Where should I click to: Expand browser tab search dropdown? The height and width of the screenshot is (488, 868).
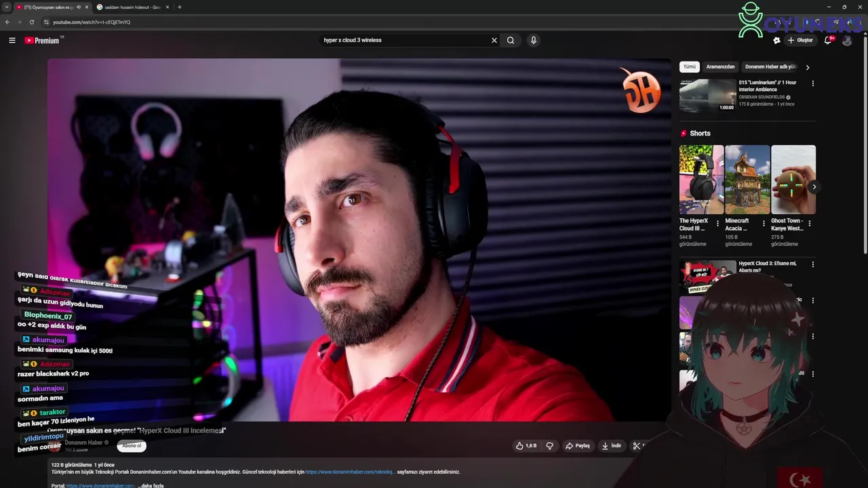pyautogui.click(x=6, y=7)
